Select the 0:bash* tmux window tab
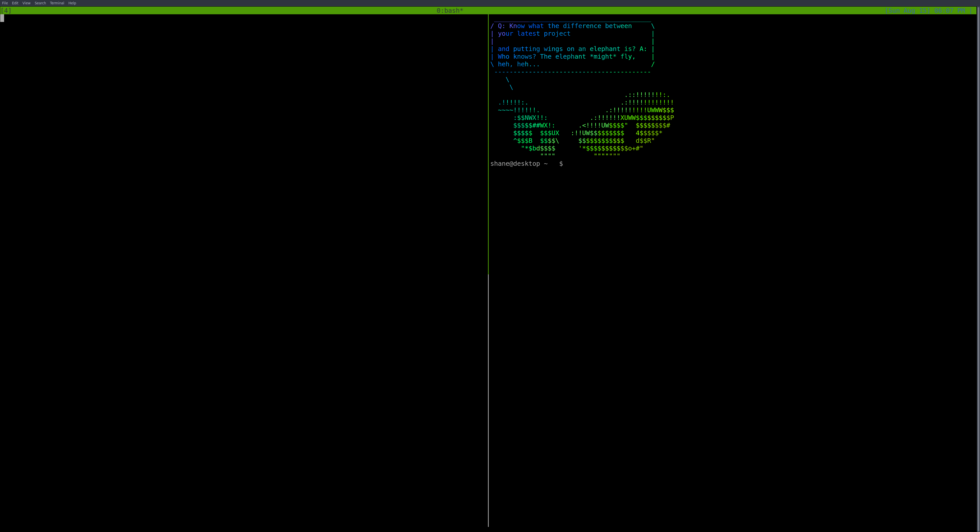 click(450, 11)
